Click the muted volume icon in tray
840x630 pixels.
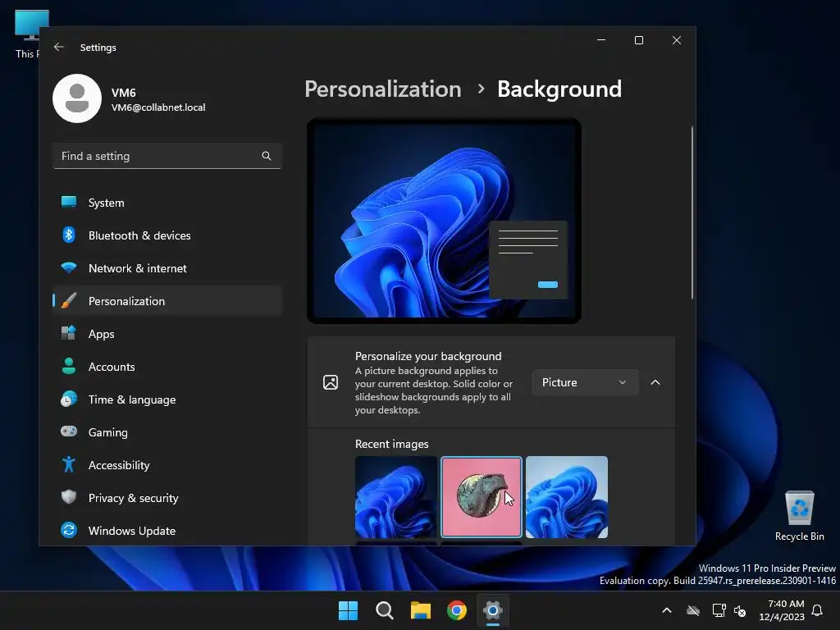[x=740, y=610]
